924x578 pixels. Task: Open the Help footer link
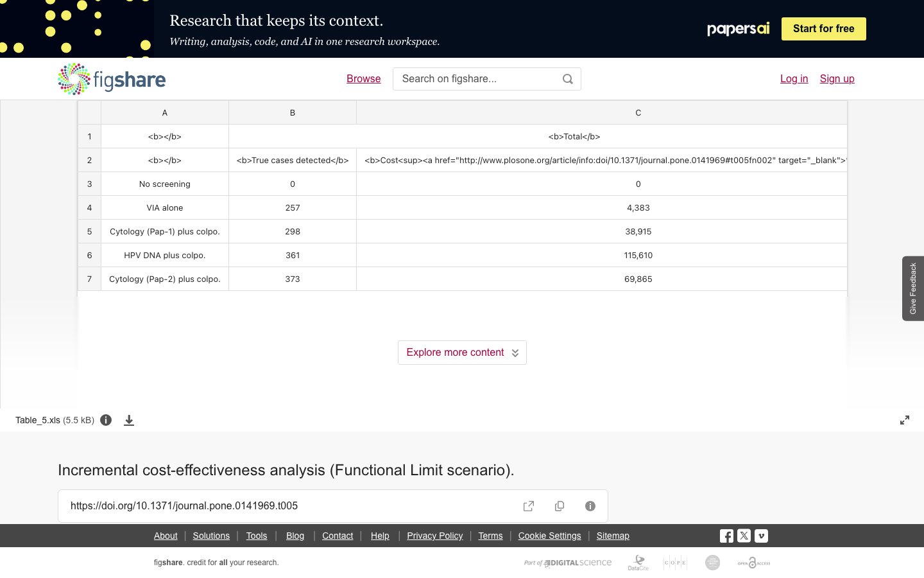380,536
